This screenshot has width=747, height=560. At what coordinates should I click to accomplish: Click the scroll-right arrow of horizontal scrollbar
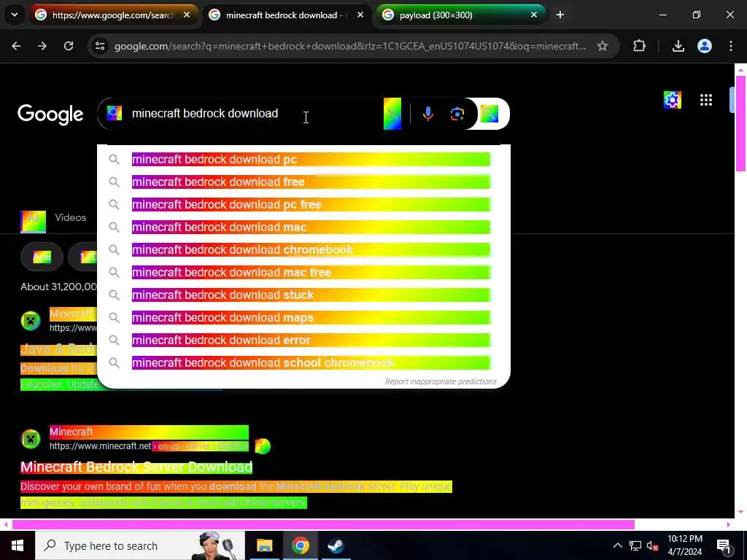pyautogui.click(x=729, y=525)
